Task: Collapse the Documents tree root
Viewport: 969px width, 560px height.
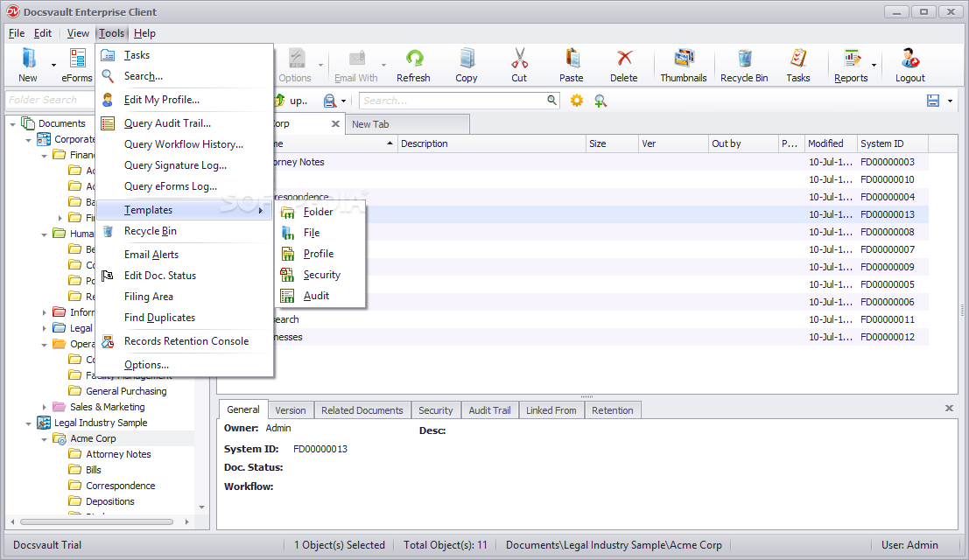Action: pyautogui.click(x=12, y=124)
